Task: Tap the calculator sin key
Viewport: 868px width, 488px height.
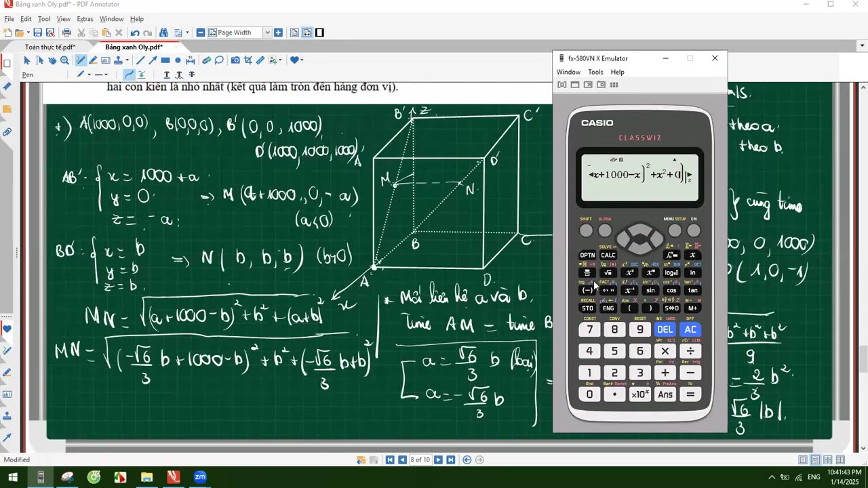Action: 650,290
